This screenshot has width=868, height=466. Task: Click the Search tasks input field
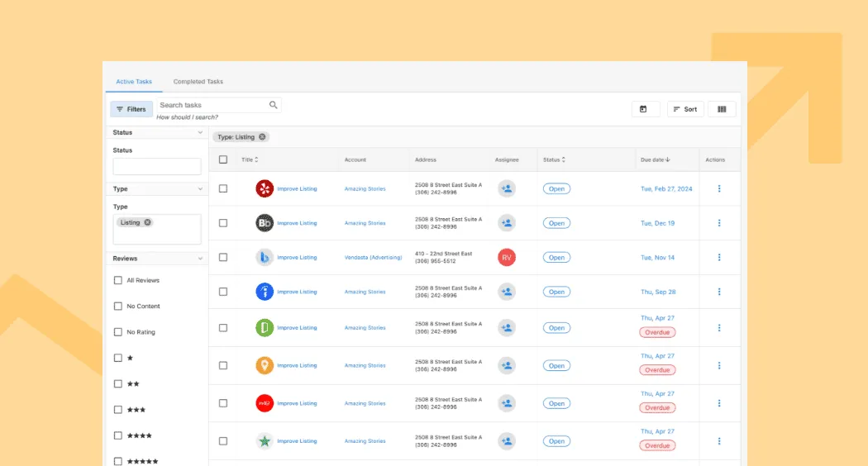[x=212, y=105]
